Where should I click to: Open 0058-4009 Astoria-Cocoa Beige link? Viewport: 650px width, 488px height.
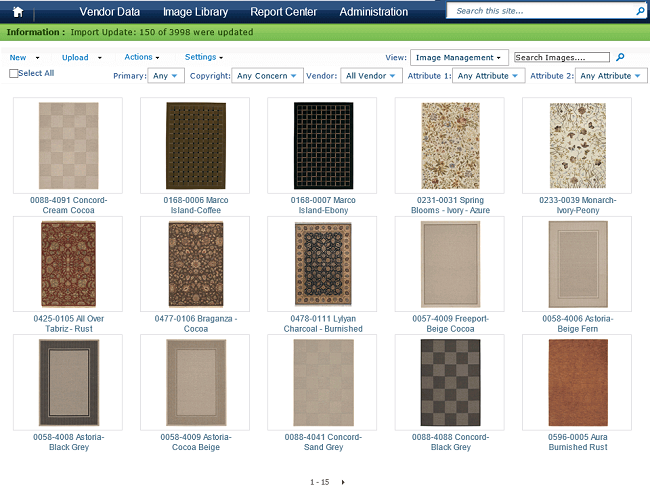196,442
